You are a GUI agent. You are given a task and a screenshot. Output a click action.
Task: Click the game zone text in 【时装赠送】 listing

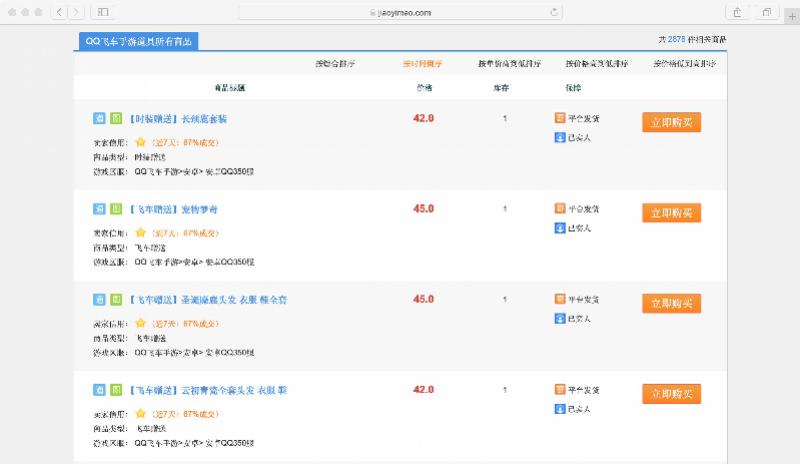click(x=194, y=172)
